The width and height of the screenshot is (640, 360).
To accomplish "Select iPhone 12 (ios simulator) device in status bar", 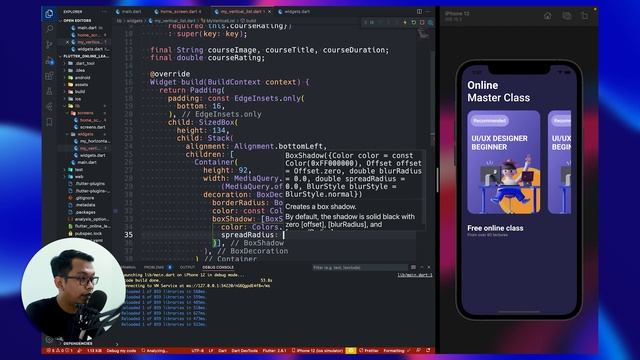I will pos(318,351).
